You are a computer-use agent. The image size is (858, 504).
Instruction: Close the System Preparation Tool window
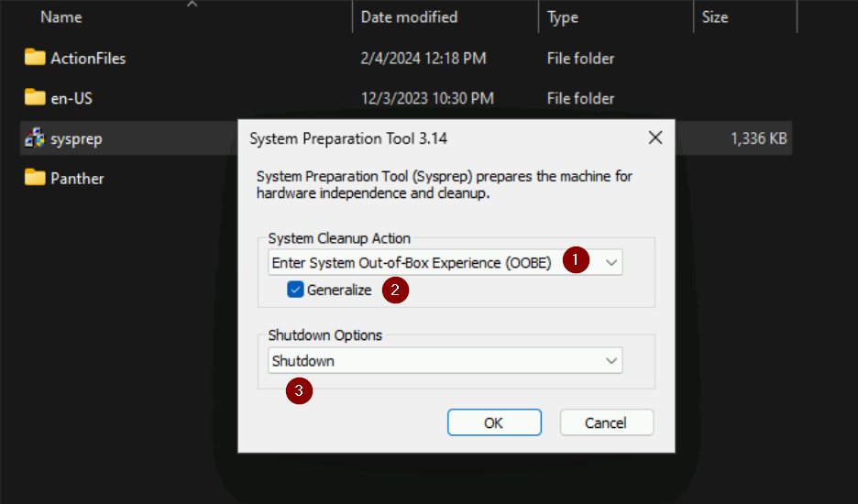[655, 137]
